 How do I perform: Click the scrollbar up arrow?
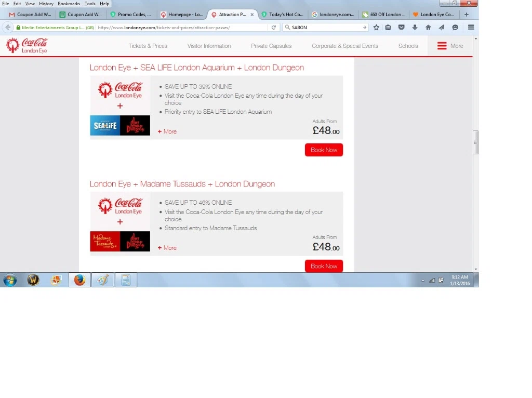[x=476, y=38]
